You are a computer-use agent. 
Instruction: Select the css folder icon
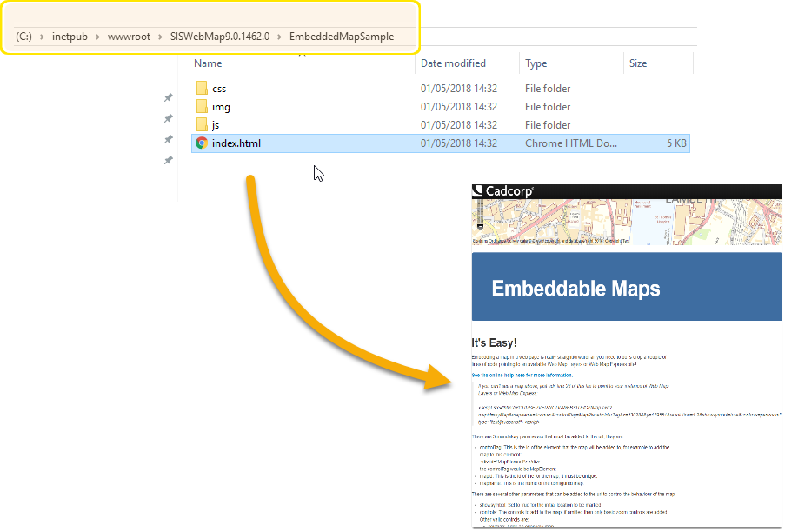coord(203,89)
